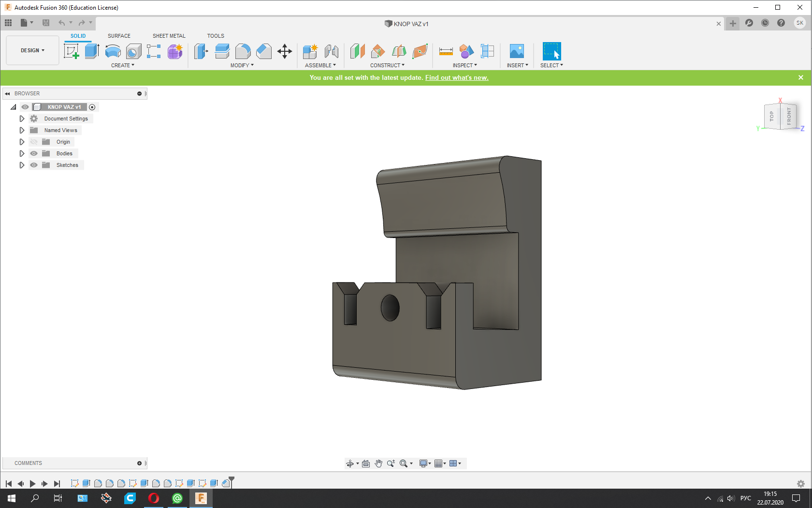Show the hidden Origin folder
This screenshot has width=812, height=508.
click(34, 142)
